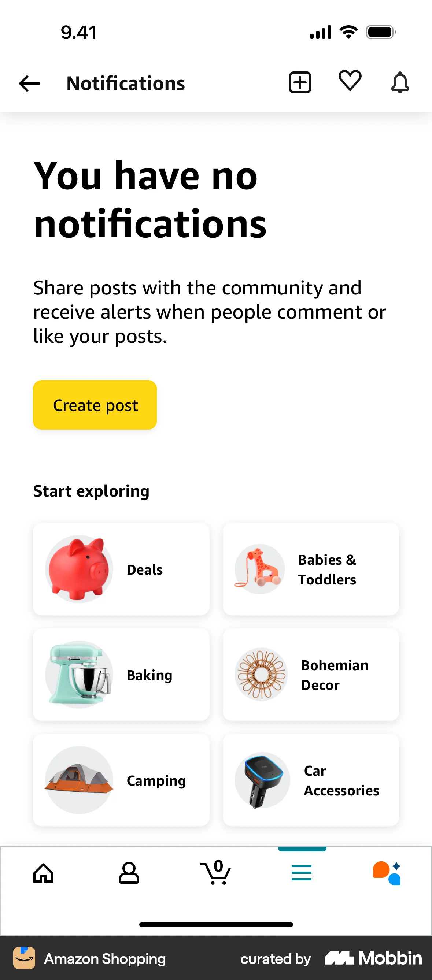Open the shopping cart
This screenshot has width=432, height=980.
[215, 873]
